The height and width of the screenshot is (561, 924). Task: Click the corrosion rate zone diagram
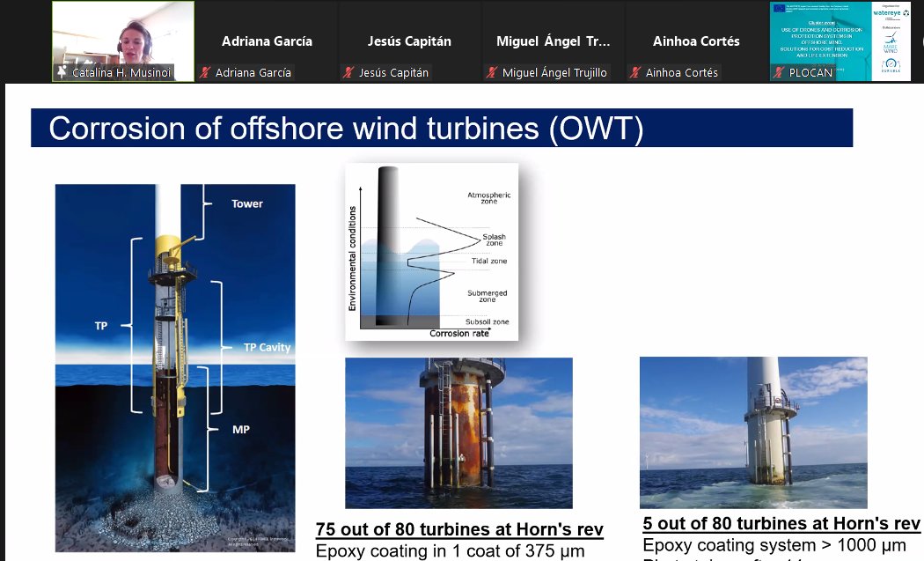pos(431,252)
